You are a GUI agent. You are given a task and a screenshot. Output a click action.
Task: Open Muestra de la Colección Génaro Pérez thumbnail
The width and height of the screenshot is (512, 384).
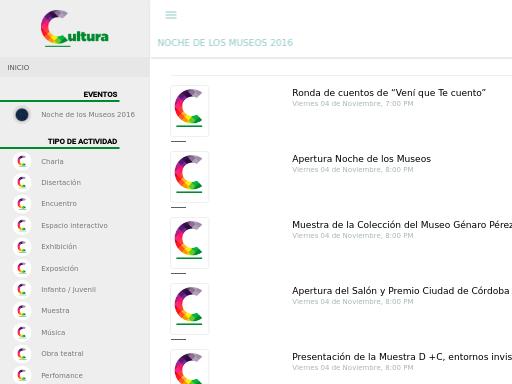coord(190,243)
